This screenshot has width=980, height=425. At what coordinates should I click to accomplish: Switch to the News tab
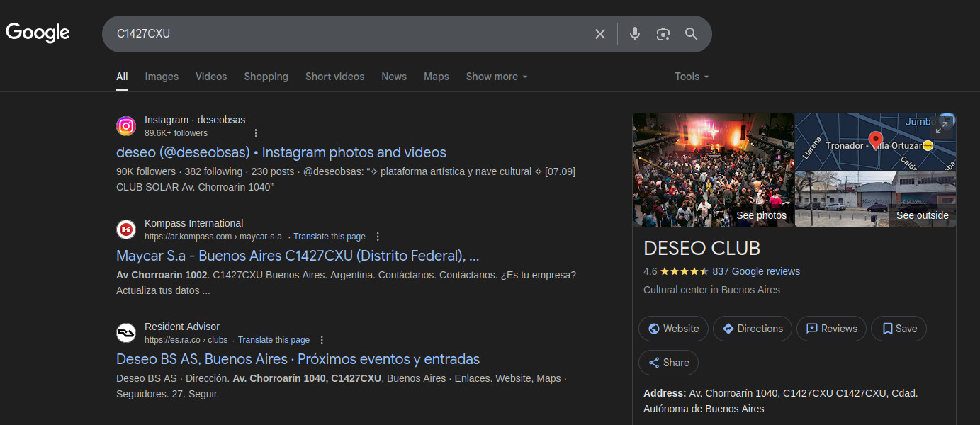click(x=394, y=76)
